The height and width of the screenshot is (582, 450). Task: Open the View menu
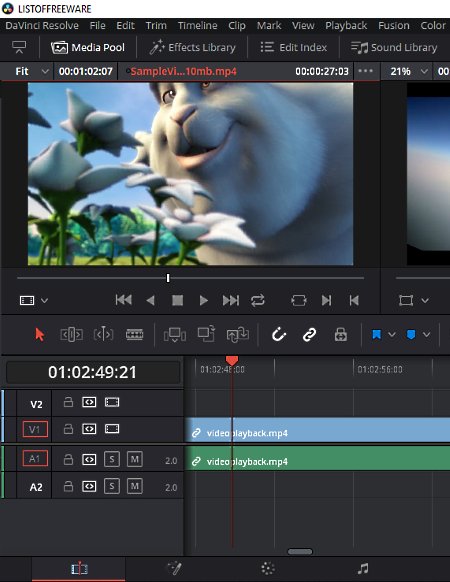pos(303,26)
